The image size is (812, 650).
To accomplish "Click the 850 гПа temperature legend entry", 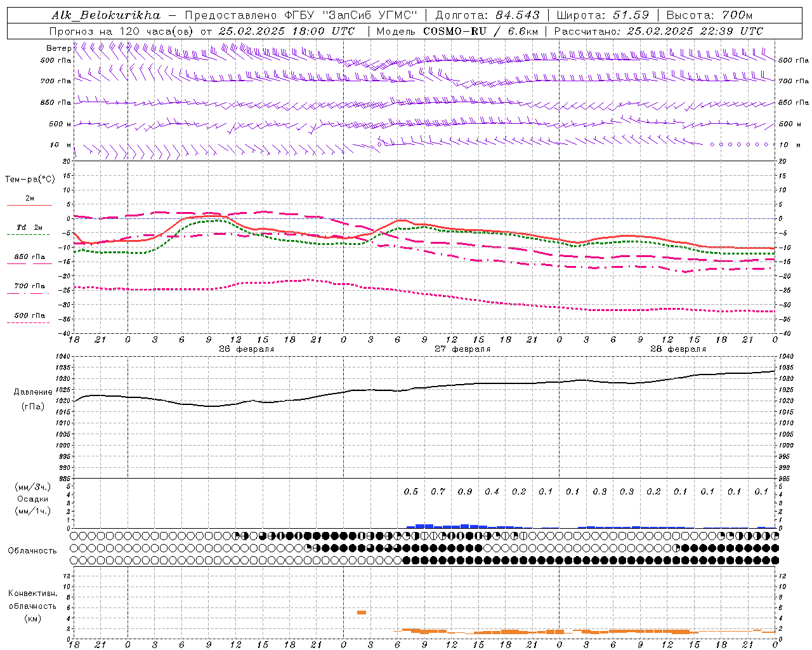I will point(29,257).
